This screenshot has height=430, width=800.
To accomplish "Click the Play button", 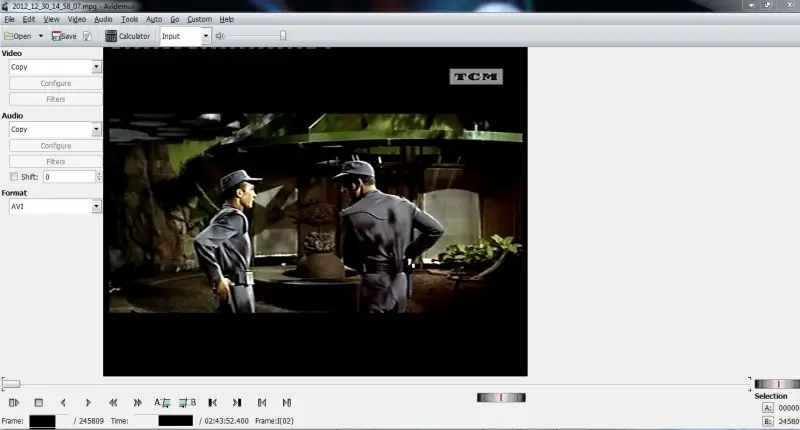I will [x=14, y=402].
